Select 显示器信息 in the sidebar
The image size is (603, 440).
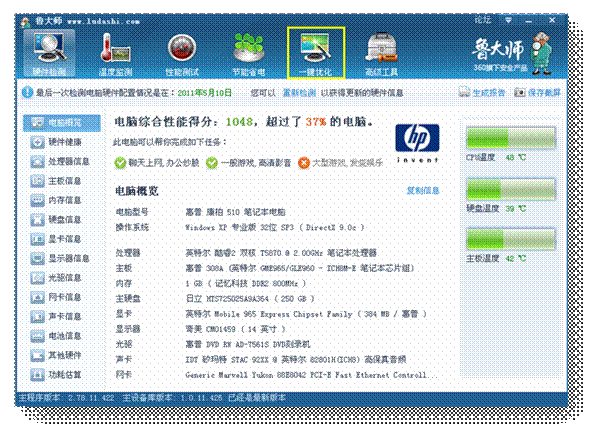point(60,258)
